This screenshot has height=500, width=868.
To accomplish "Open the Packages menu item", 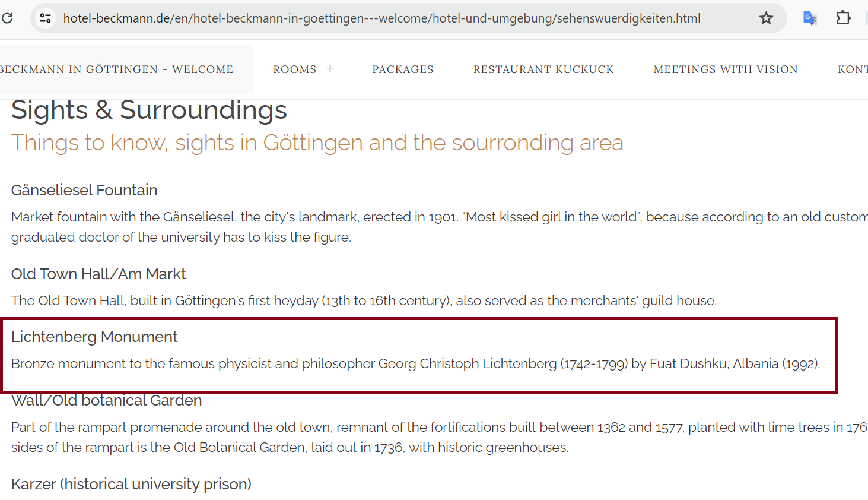I will point(403,69).
